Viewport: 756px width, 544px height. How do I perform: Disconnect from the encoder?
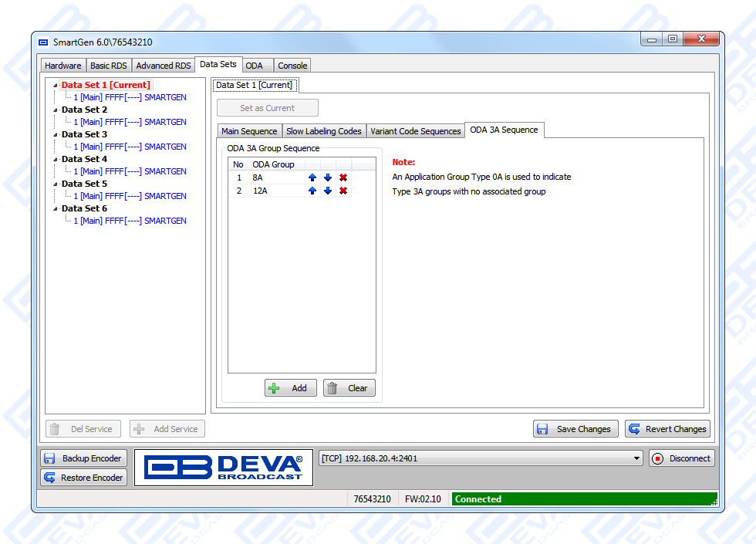point(681,458)
